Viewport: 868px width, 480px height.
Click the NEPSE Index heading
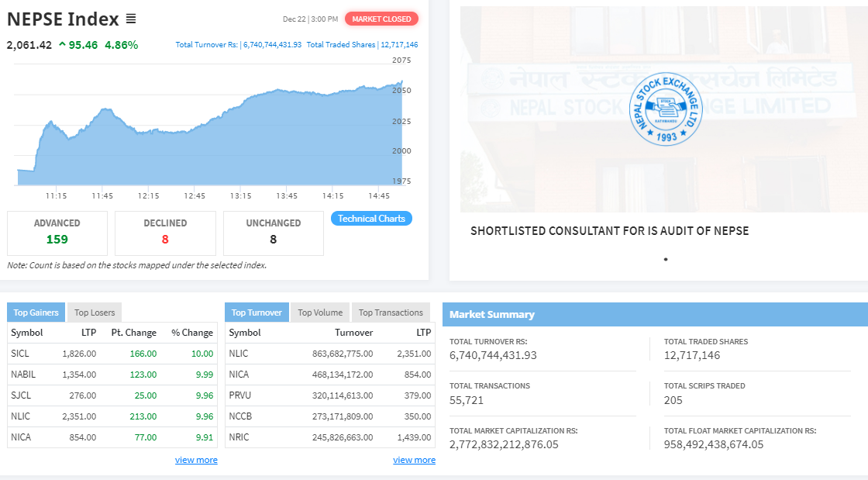click(x=63, y=19)
